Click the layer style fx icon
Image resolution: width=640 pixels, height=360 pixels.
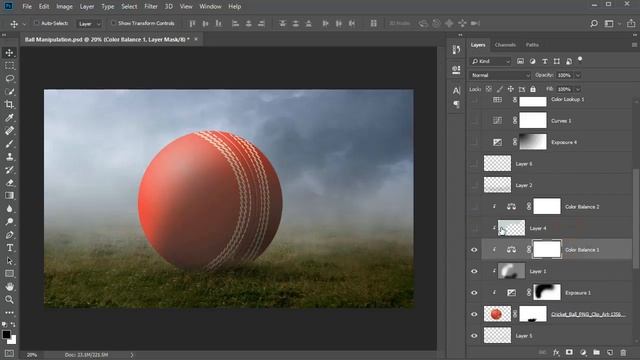point(556,352)
